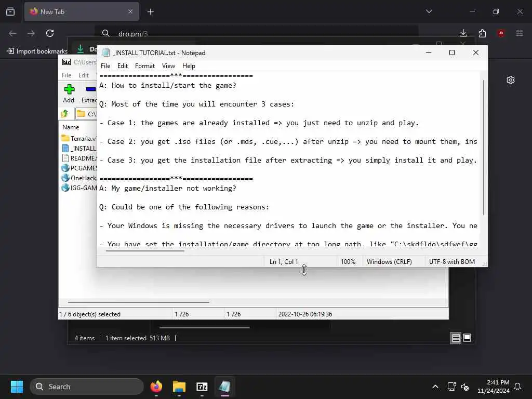Click '1 / 6 object(s) selected' status text
532x399 pixels.
pos(90,314)
